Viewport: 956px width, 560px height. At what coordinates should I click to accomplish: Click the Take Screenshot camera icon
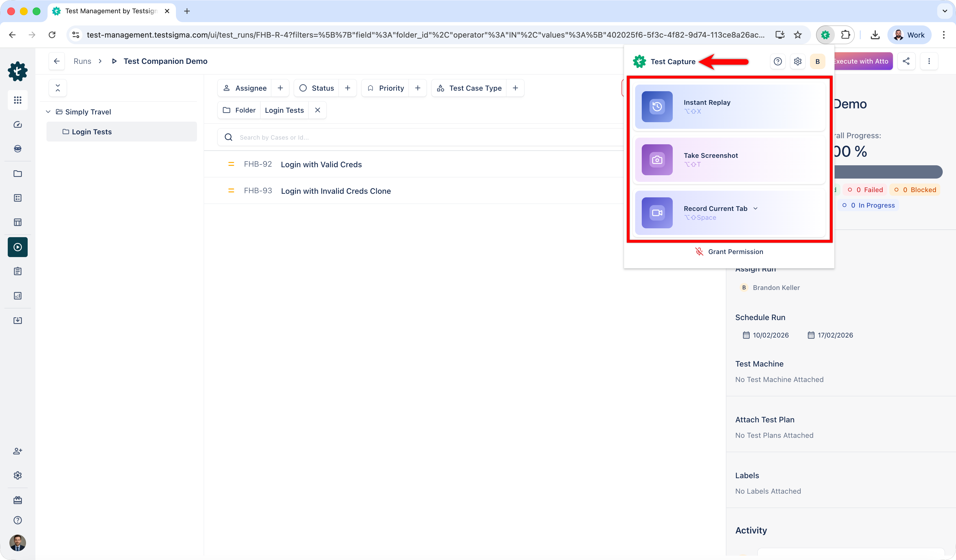coord(657,159)
